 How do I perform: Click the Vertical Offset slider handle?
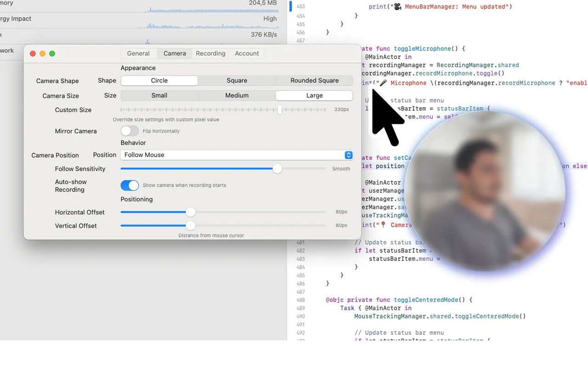click(190, 226)
